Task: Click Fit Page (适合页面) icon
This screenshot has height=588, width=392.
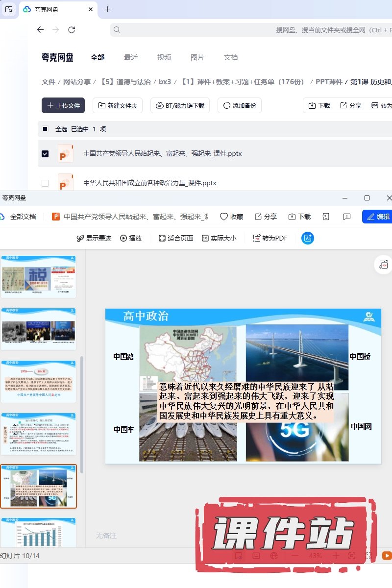Action: [175, 238]
